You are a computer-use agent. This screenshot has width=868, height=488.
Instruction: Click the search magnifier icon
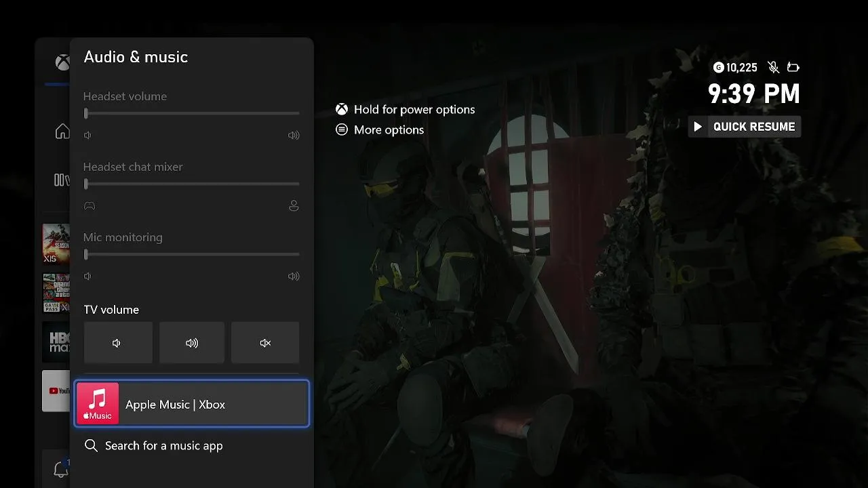pos(91,446)
